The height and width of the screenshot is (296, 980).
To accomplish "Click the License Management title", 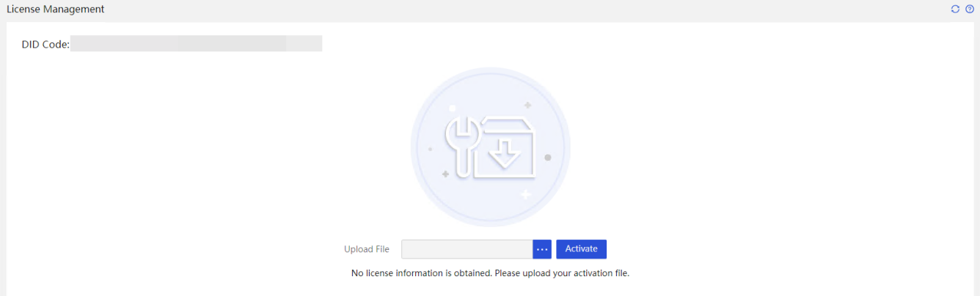I will 56,10.
